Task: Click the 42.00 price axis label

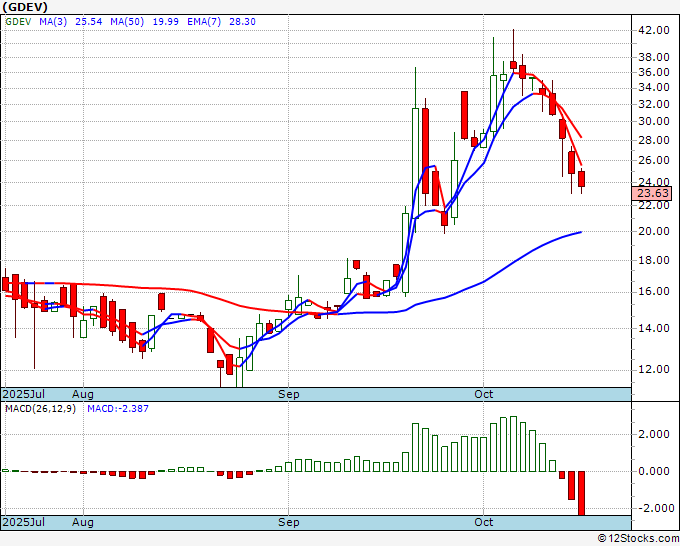Action: point(653,30)
